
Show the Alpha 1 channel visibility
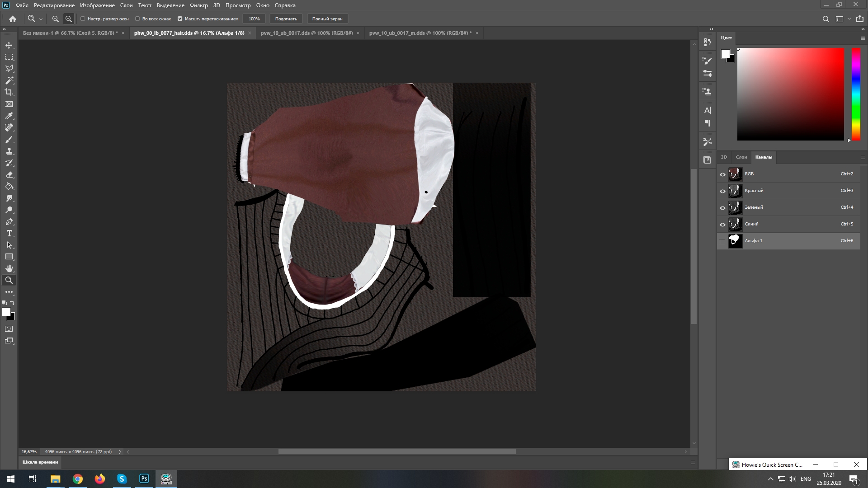722,241
